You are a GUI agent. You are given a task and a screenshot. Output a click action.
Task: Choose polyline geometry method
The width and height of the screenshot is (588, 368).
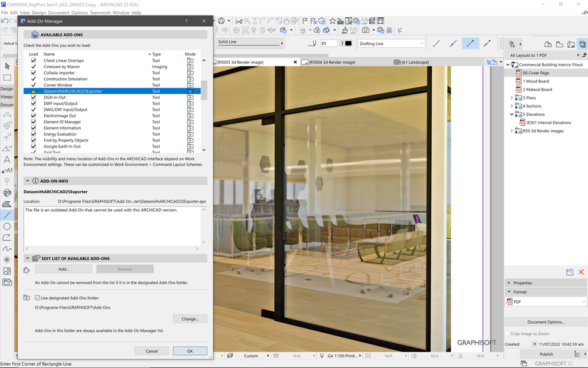tap(453, 44)
